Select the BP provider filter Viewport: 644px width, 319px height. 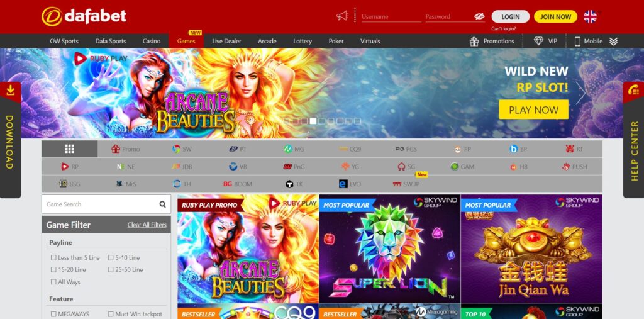coord(518,149)
